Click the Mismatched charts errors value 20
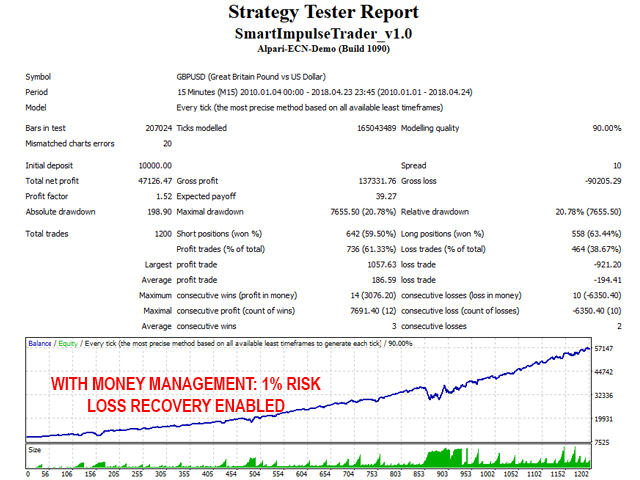Viewport: 640px width, 480px height. [x=167, y=144]
